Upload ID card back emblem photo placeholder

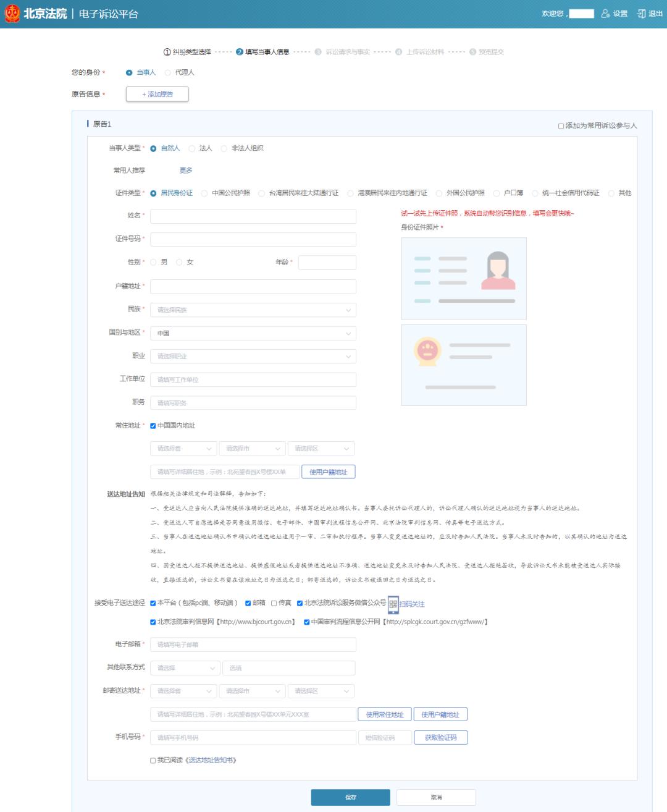464,365
